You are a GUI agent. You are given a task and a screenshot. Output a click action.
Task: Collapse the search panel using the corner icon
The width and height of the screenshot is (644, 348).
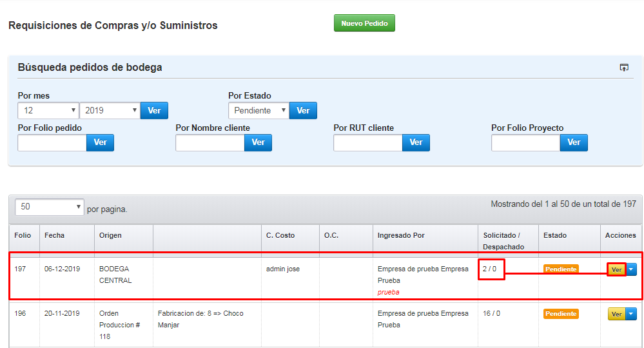[624, 67]
